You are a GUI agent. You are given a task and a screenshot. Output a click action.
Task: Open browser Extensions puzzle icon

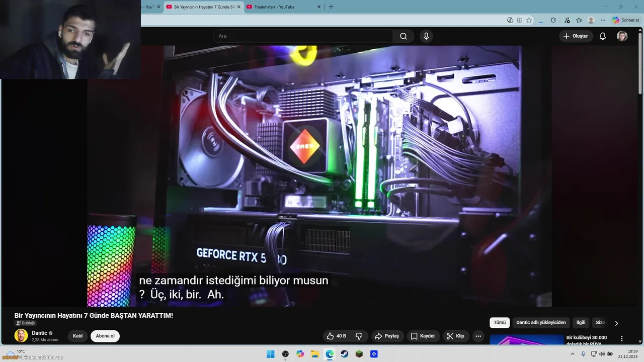click(x=553, y=20)
